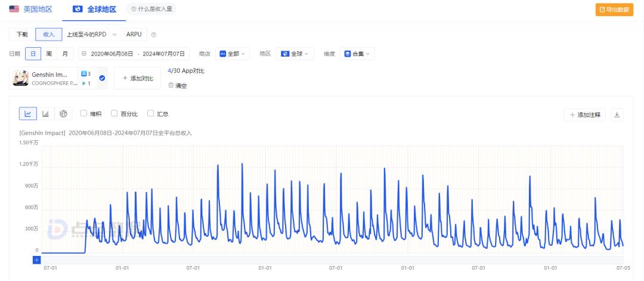Select the pie chart view icon

point(63,114)
